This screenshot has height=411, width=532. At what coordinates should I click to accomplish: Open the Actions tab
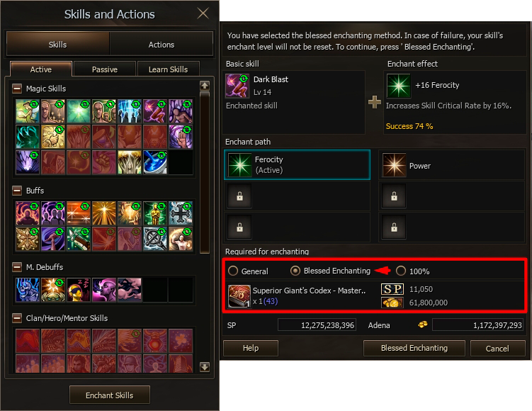tap(161, 45)
